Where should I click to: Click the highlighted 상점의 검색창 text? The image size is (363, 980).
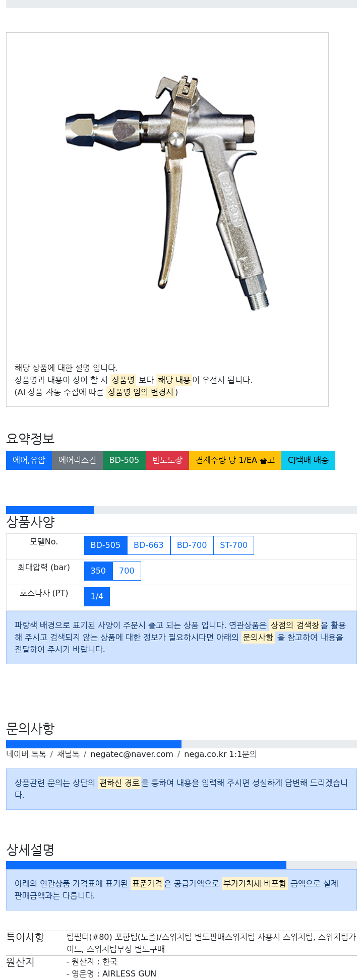click(295, 625)
